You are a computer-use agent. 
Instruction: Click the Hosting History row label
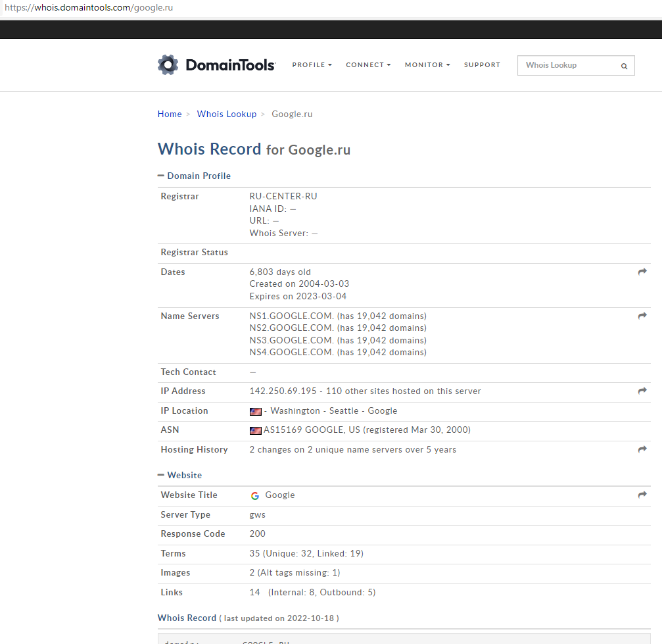[x=194, y=450]
